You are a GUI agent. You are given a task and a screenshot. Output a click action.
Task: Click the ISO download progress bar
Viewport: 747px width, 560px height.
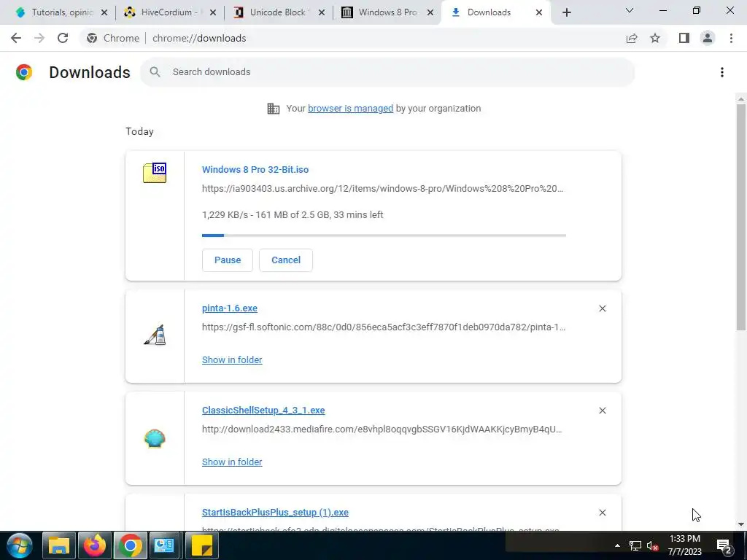point(384,236)
